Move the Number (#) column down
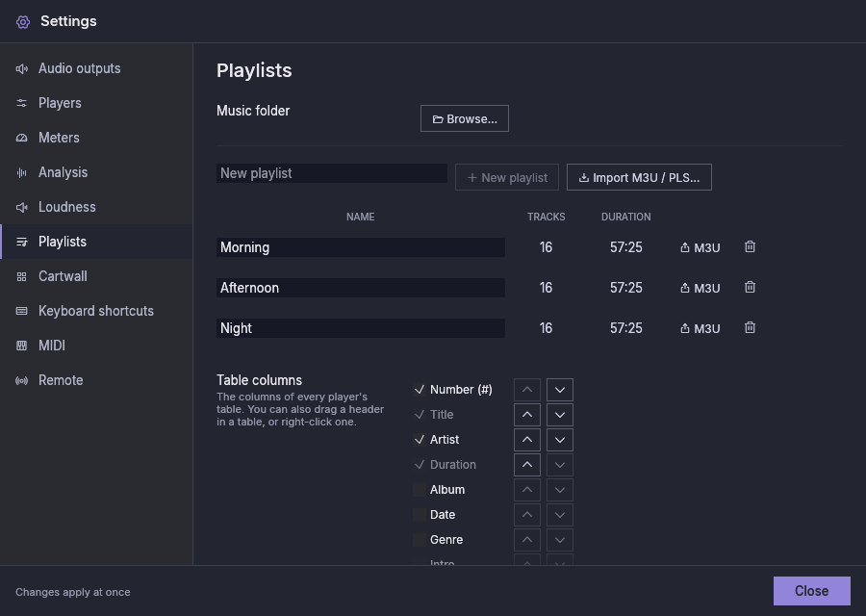Viewport: 866px width, 616px height. point(559,390)
